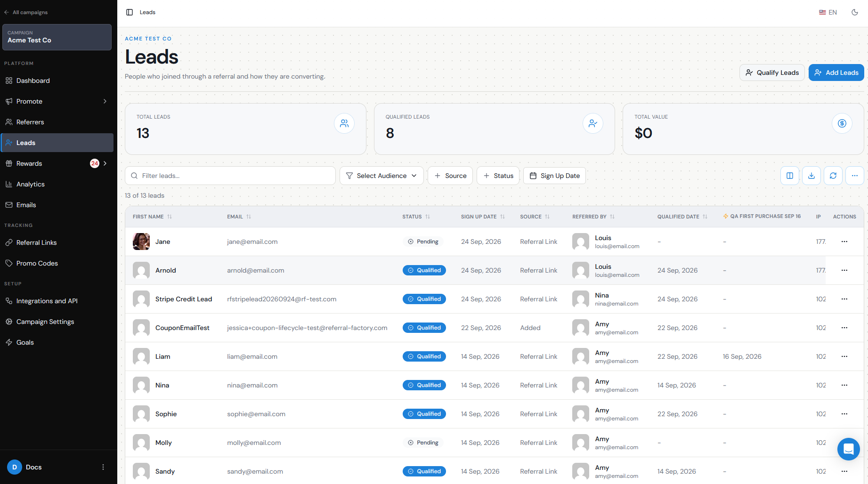Viewport: 868px width, 484px height.
Task: Click the Add Leads button
Action: click(x=836, y=73)
